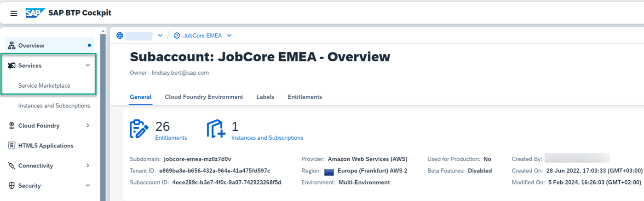Click the SAP logo

pyautogui.click(x=35, y=13)
